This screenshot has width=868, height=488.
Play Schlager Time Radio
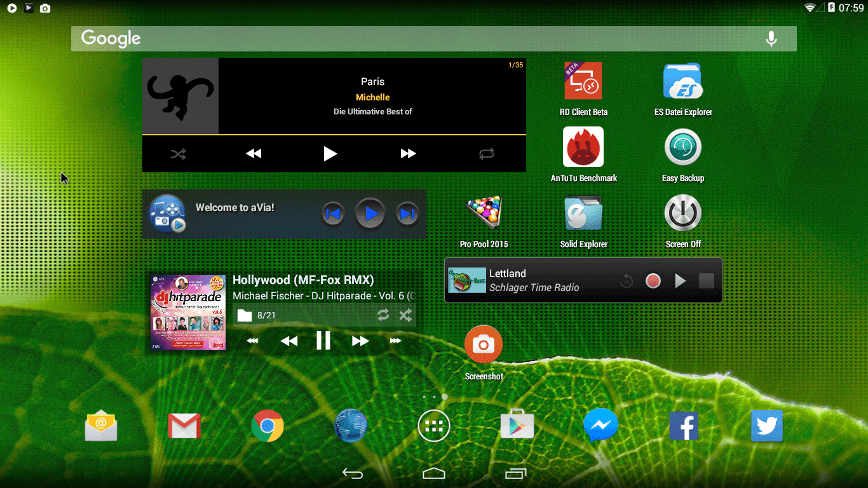(681, 281)
